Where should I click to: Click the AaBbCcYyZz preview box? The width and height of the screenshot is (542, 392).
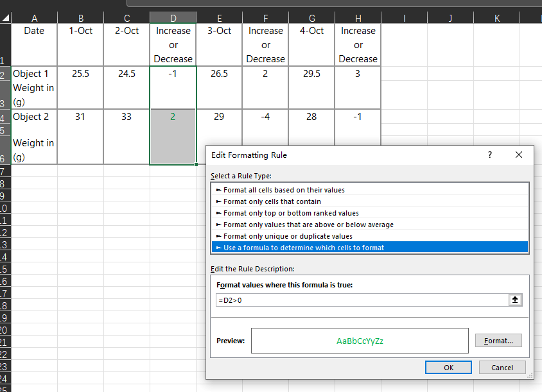(x=360, y=341)
